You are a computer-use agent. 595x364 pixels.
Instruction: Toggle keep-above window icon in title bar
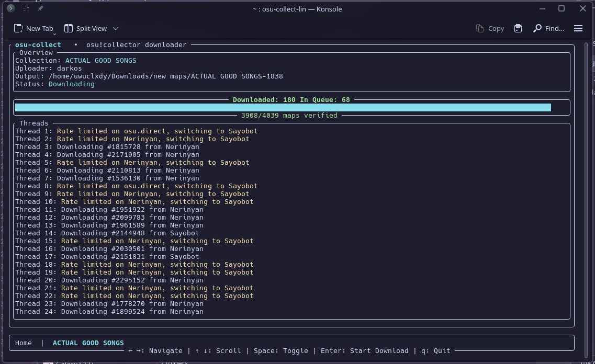(x=26, y=8)
